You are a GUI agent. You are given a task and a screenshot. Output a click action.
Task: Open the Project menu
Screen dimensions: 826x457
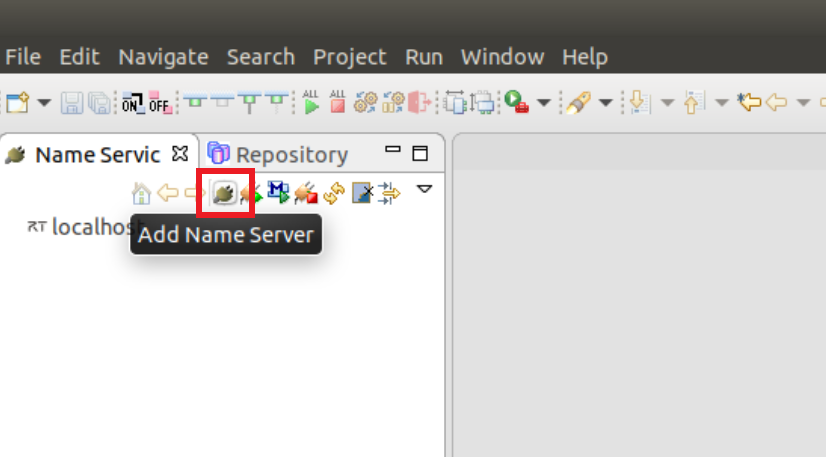(x=349, y=57)
